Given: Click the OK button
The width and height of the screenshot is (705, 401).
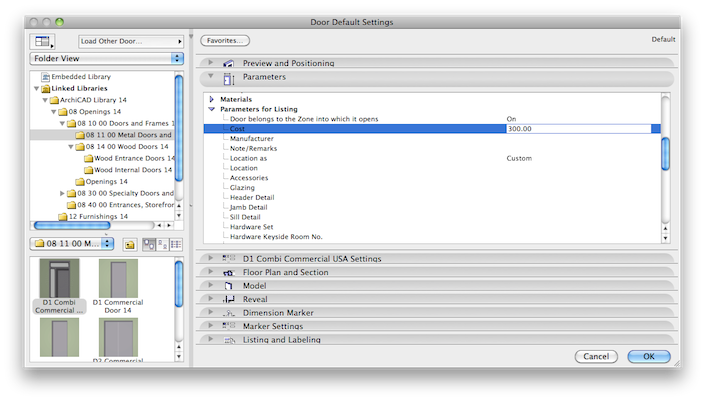Looking at the screenshot, I should 649,356.
